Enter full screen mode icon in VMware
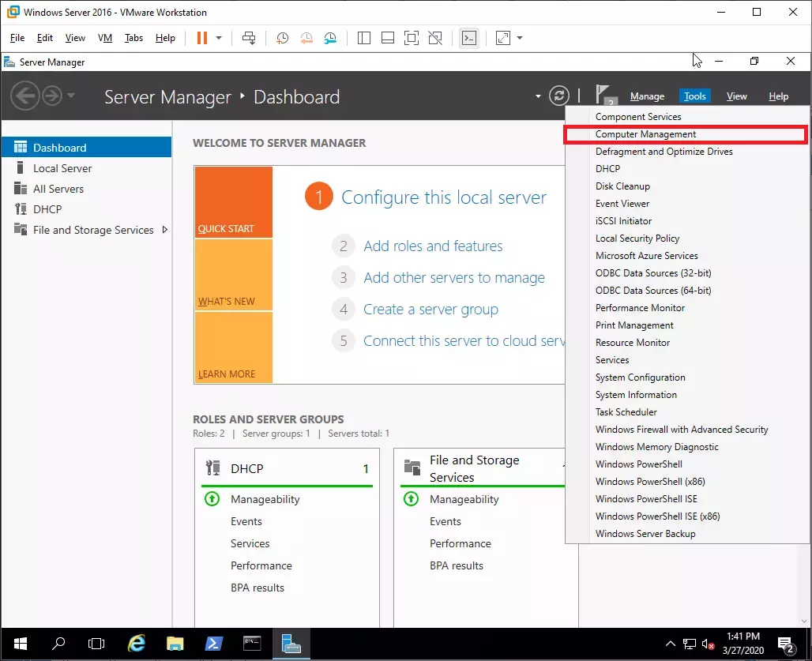The height and width of the screenshot is (661, 812). [x=412, y=38]
